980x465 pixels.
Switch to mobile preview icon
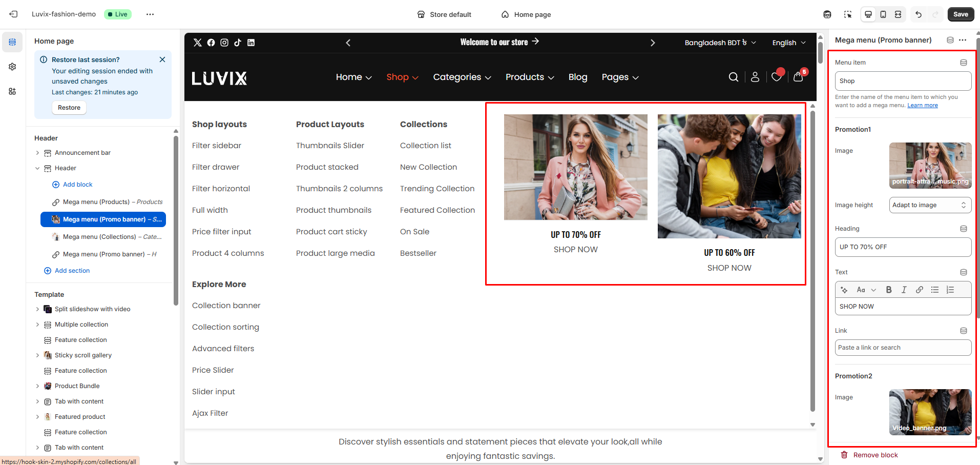[883, 14]
